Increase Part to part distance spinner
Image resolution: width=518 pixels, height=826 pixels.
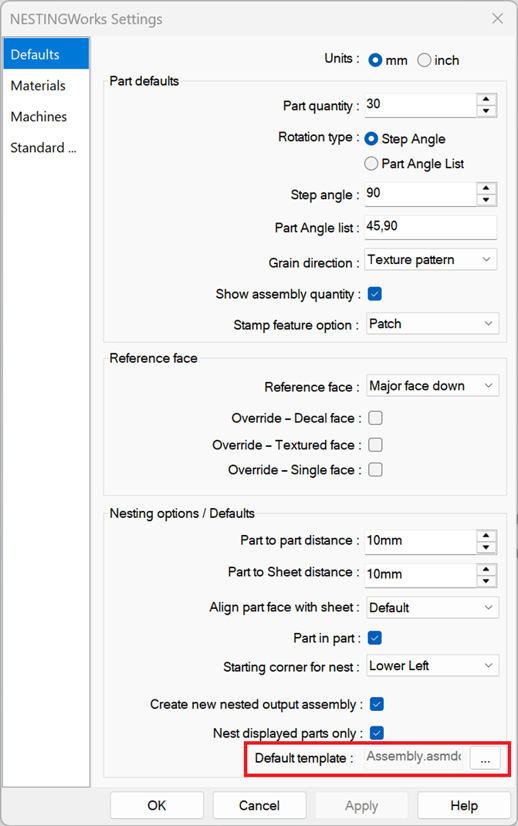[486, 536]
